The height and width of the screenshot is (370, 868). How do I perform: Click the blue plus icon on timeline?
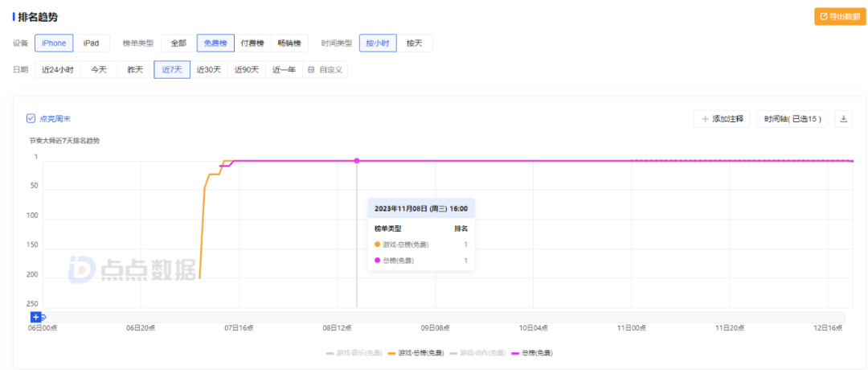coord(35,318)
